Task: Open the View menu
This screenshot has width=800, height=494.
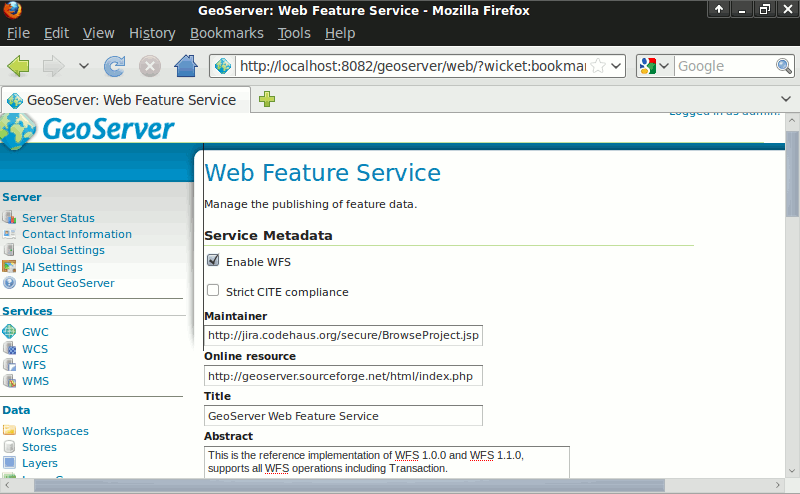Action: (x=98, y=33)
